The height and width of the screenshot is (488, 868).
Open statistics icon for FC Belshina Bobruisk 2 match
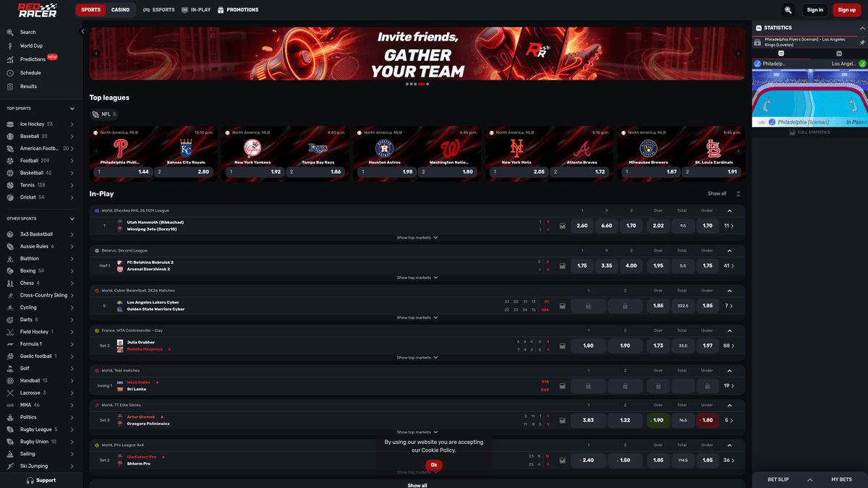[x=562, y=266]
